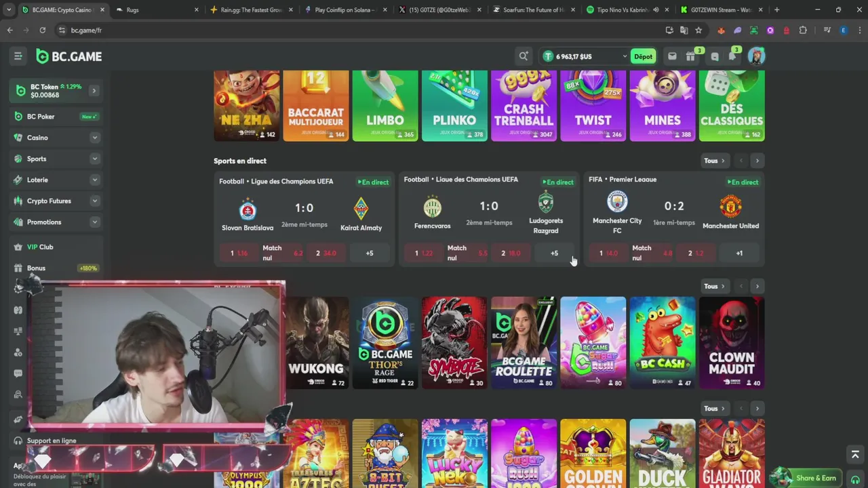Open the browser extensions puzzle icon
This screenshot has width=868, height=488.
(804, 30)
